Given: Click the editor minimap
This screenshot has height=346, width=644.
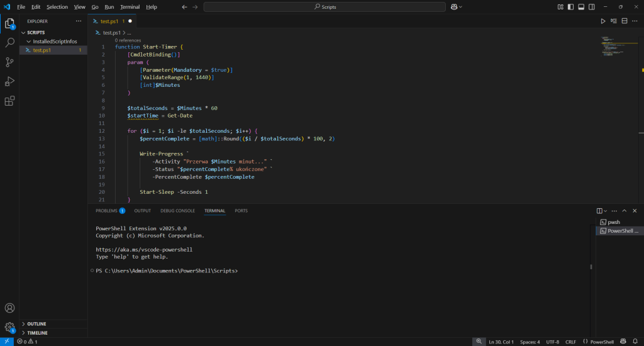Looking at the screenshot, I should (618, 46).
